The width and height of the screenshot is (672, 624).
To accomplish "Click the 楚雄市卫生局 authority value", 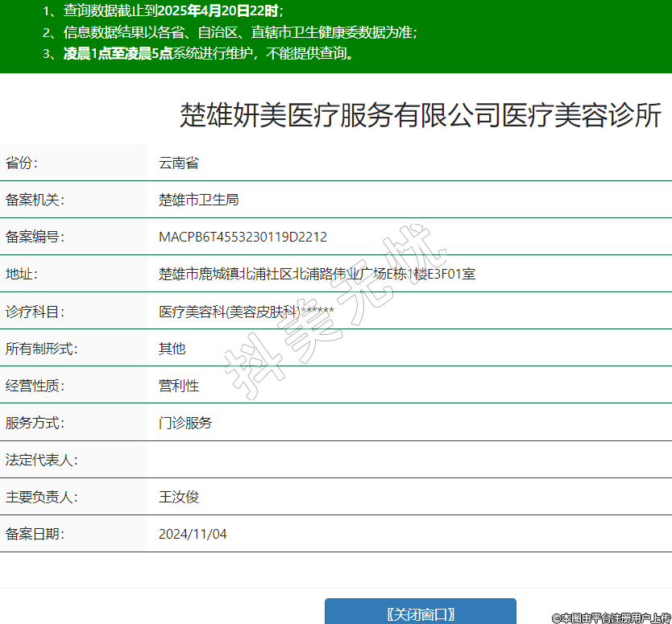I will (x=199, y=200).
